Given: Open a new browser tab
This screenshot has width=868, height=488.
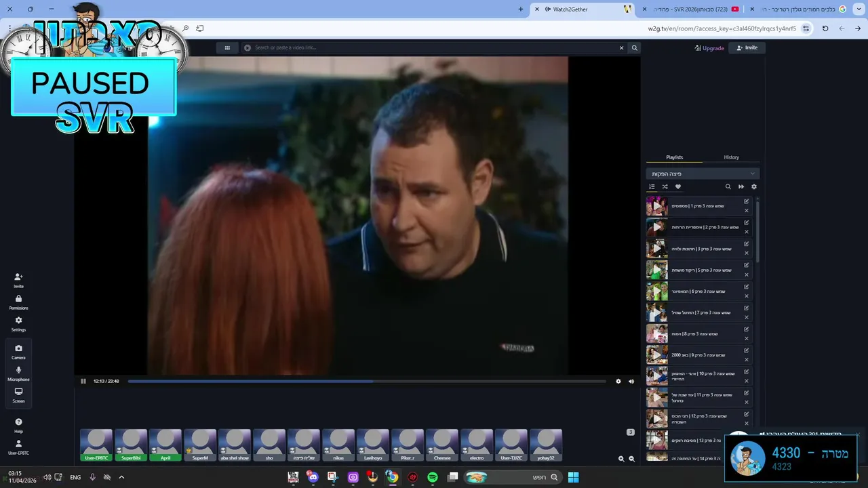Looking at the screenshot, I should [x=521, y=9].
